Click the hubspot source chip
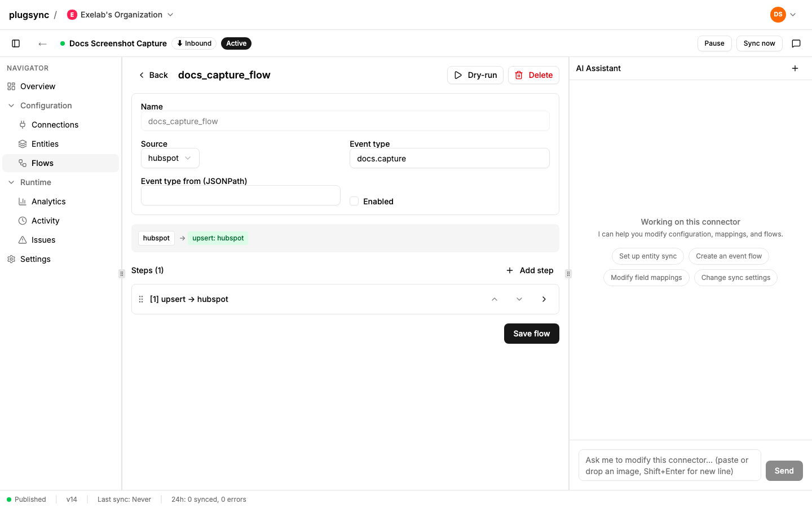The height and width of the screenshot is (508, 812). coord(156,238)
